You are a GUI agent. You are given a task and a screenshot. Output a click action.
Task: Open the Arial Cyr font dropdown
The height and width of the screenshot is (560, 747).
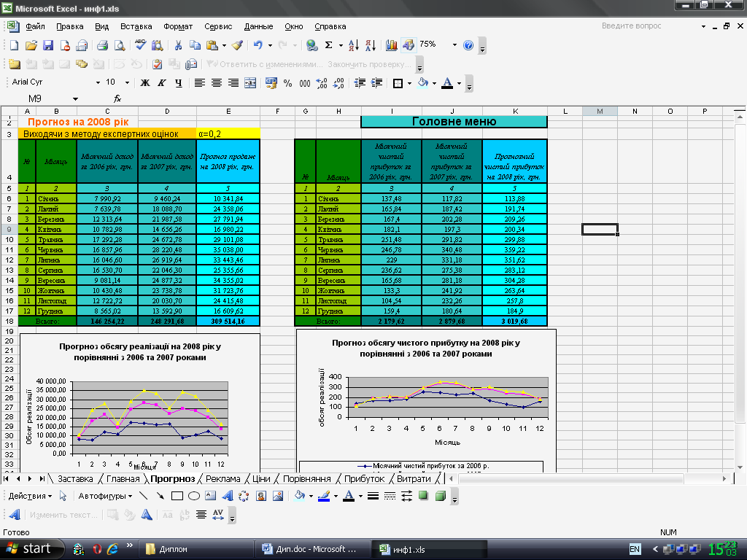[x=98, y=83]
